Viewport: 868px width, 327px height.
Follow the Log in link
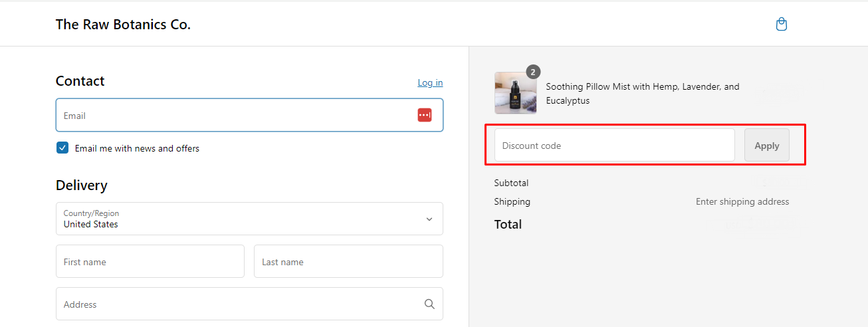click(x=430, y=82)
